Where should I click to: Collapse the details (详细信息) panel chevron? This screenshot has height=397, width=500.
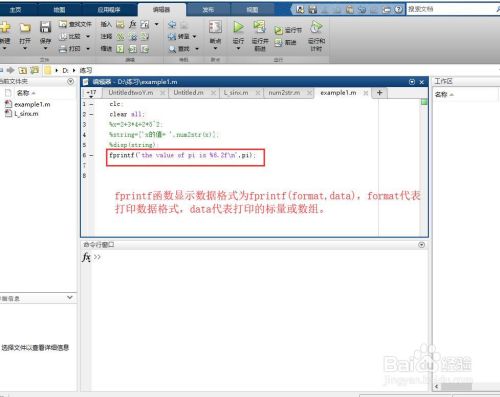pos(70,297)
